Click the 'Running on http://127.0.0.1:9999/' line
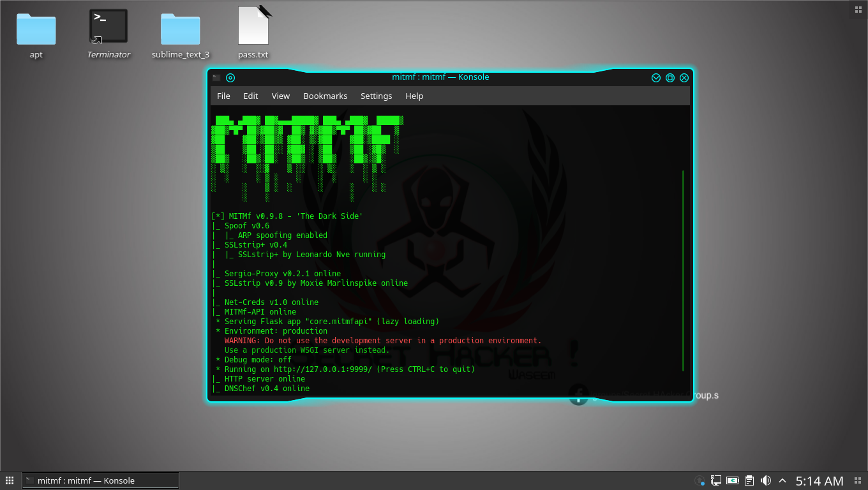868x490 pixels. [345, 369]
